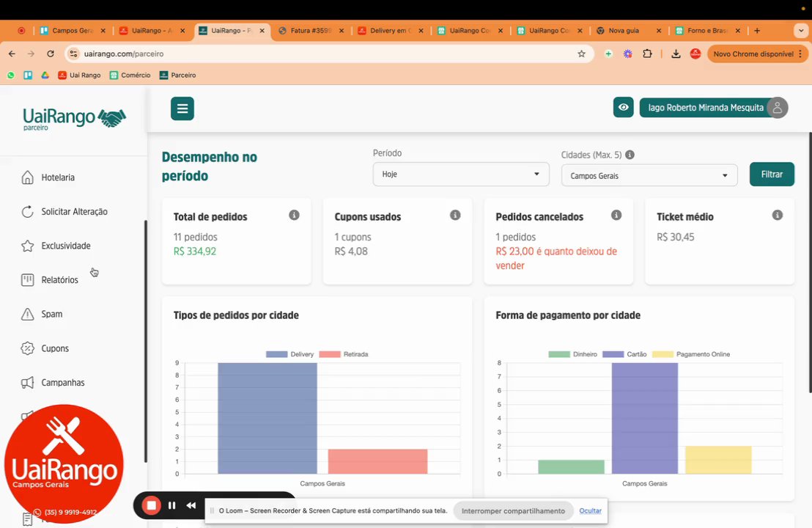Image resolution: width=812 pixels, height=528 pixels.
Task: Reload the current page
Action: coord(51,54)
